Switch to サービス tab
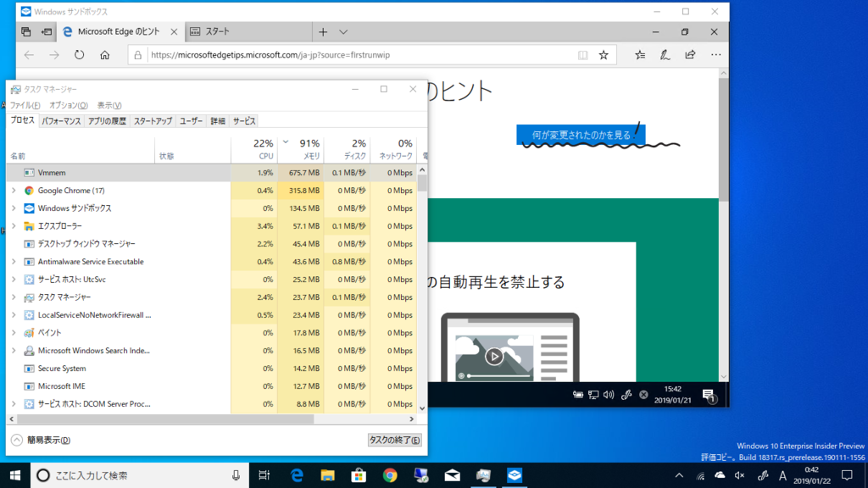The image size is (868, 488). (244, 120)
